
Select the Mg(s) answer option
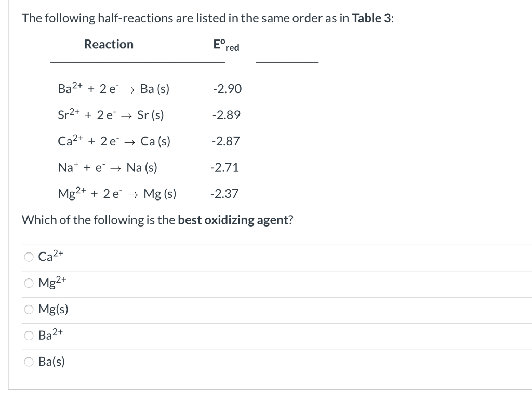[x=29, y=310]
